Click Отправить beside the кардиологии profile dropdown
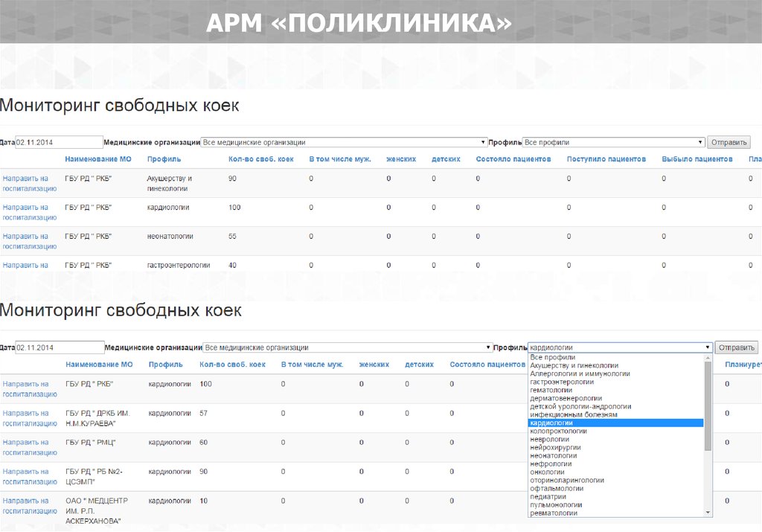The image size is (762, 532). (736, 347)
